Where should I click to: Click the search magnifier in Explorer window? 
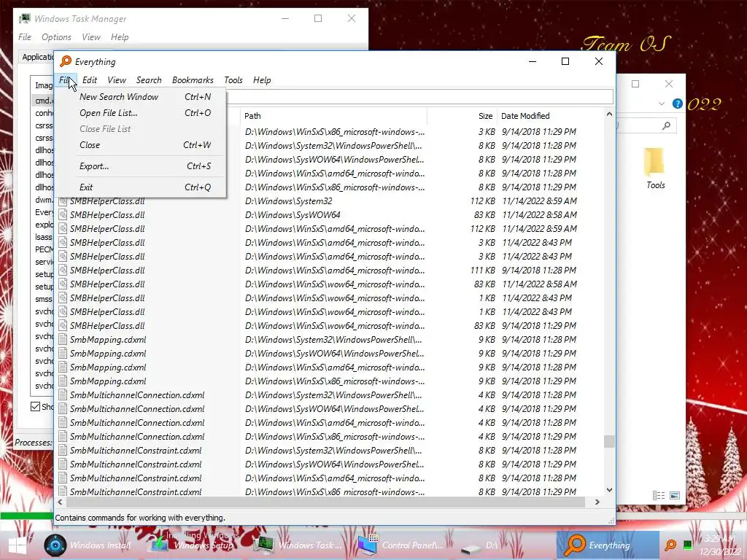pos(666,125)
